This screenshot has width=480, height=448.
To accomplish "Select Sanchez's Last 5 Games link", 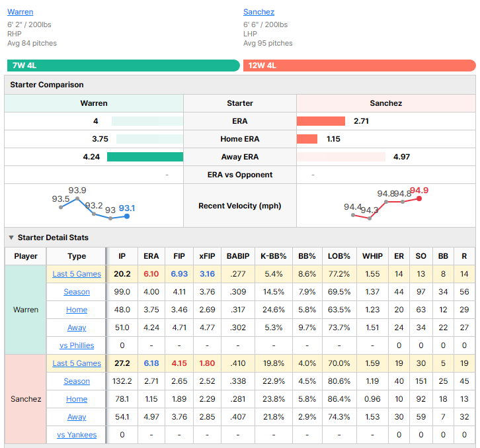I will click(77, 363).
